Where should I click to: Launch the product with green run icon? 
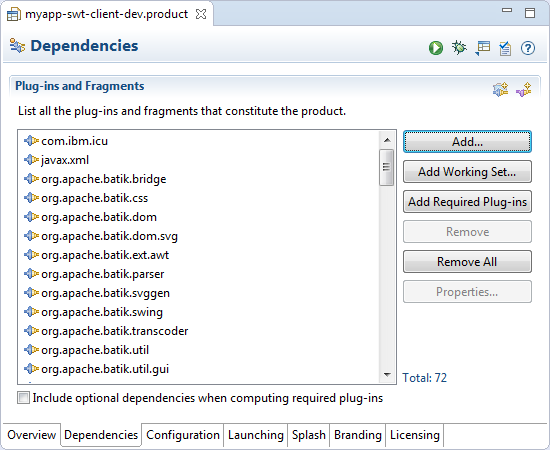point(436,48)
